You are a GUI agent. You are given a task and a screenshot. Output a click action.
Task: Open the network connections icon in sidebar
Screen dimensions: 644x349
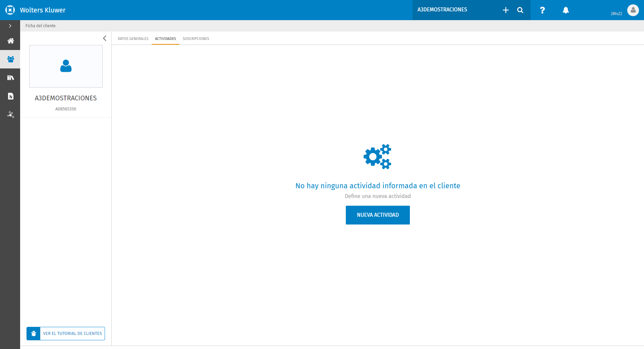click(10, 115)
